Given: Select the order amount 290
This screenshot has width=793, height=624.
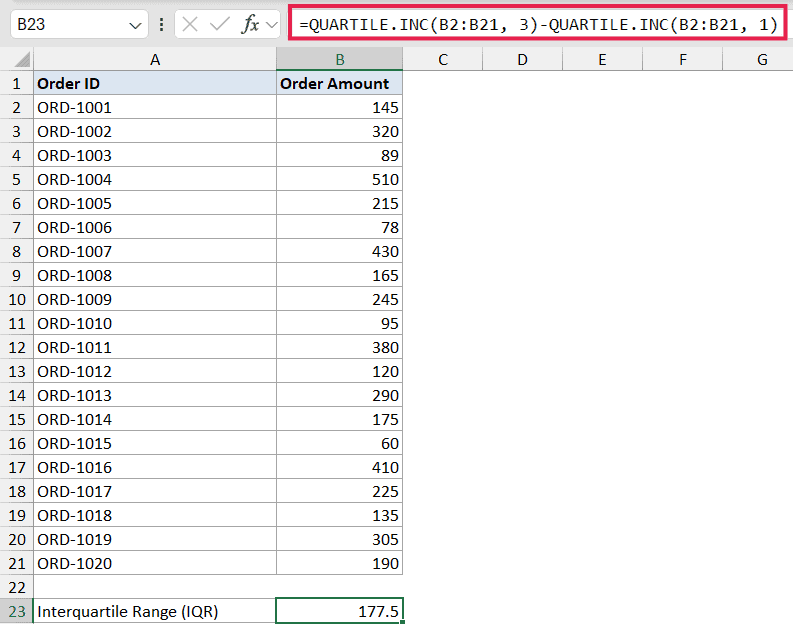Looking at the screenshot, I should [339, 395].
